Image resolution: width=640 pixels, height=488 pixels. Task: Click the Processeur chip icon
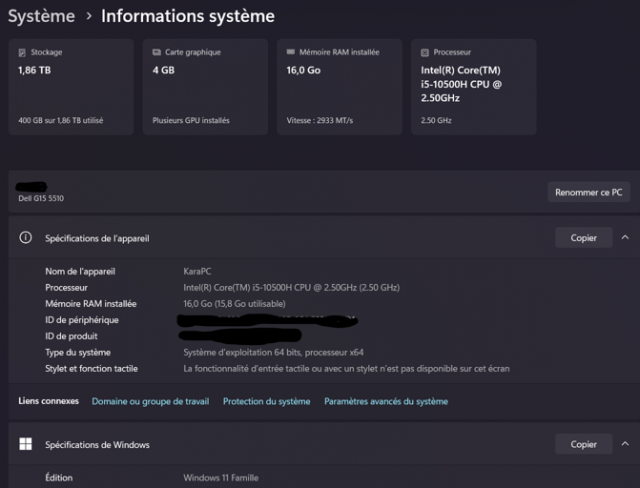(x=426, y=52)
